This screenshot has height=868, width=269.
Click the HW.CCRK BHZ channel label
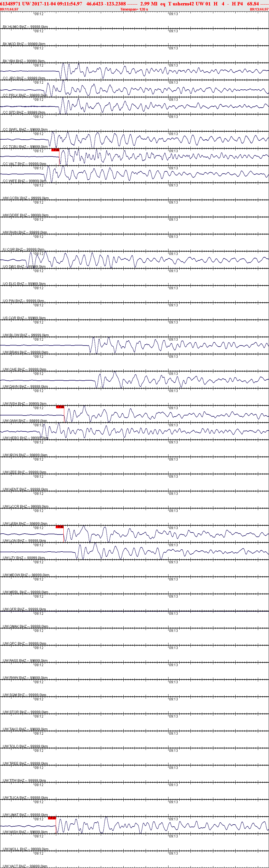pos(26,198)
